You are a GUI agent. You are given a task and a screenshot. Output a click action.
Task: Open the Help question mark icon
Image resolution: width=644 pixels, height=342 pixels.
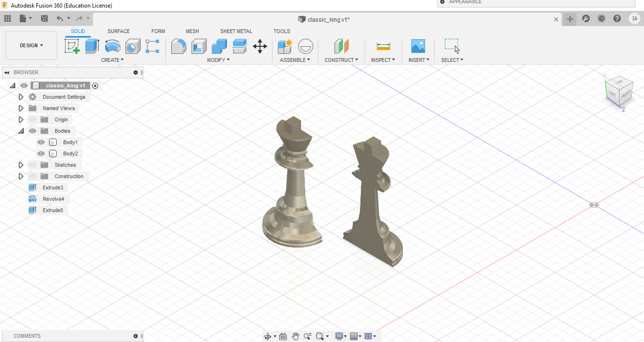coord(617,18)
